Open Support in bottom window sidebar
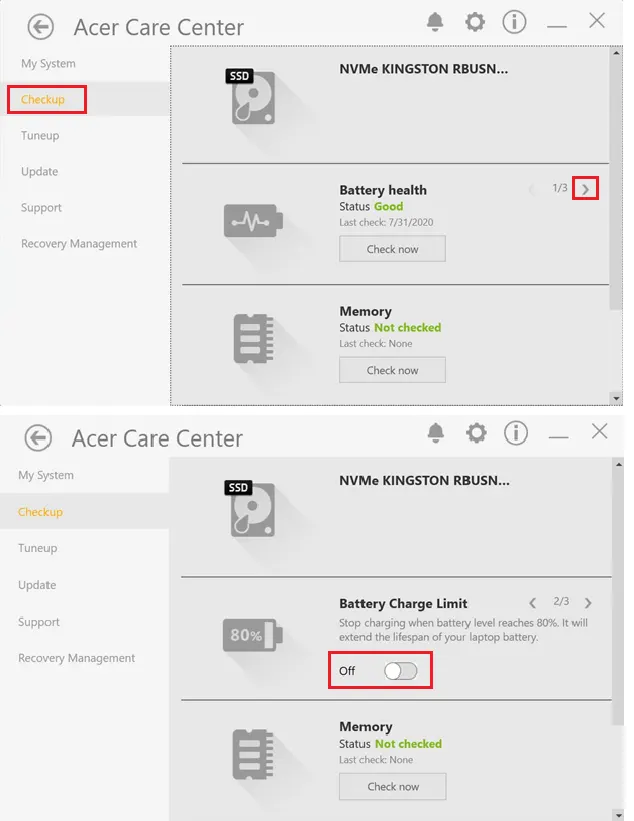 click(39, 622)
